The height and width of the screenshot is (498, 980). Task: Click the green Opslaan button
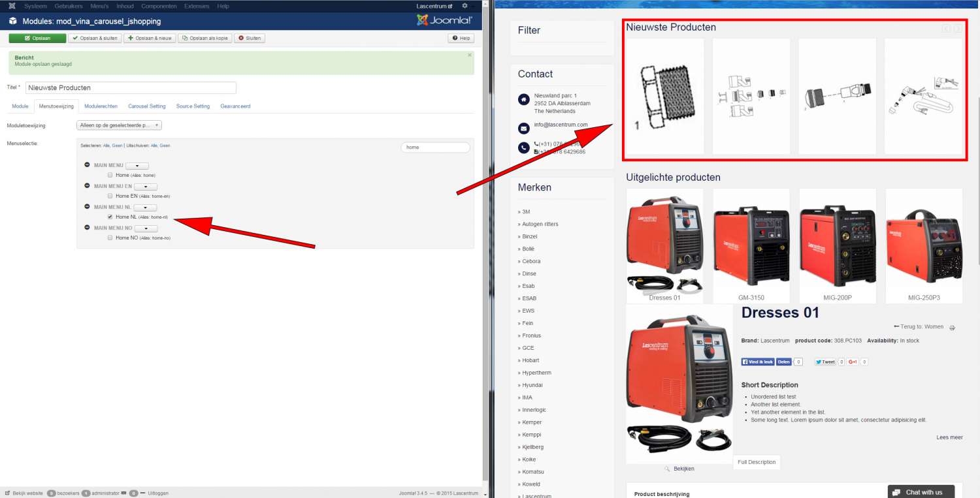(37, 39)
